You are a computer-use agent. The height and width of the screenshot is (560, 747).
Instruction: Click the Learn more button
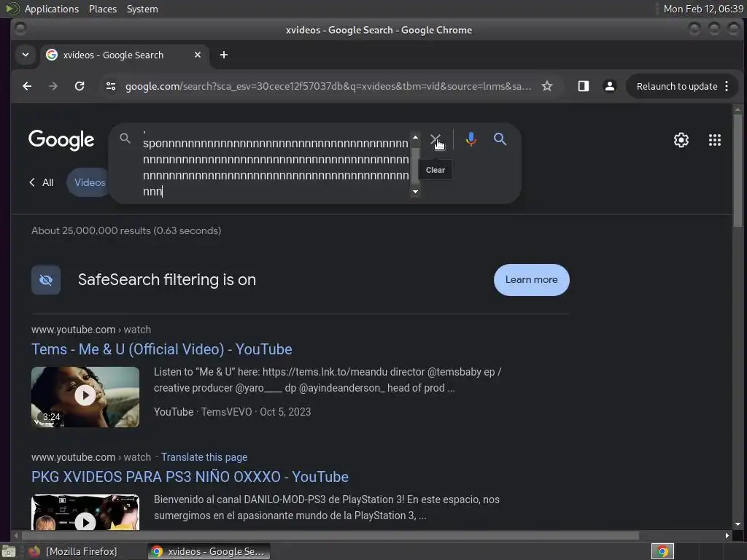(531, 280)
